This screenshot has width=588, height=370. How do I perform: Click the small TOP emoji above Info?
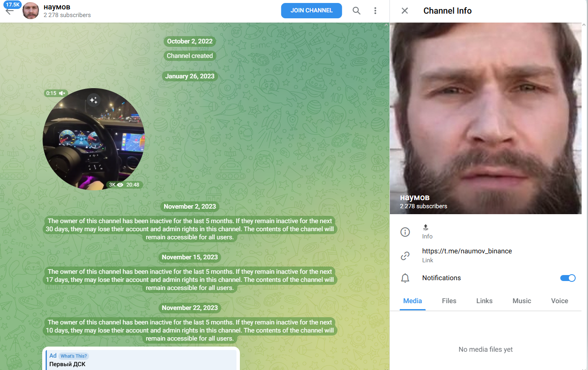coord(426,227)
